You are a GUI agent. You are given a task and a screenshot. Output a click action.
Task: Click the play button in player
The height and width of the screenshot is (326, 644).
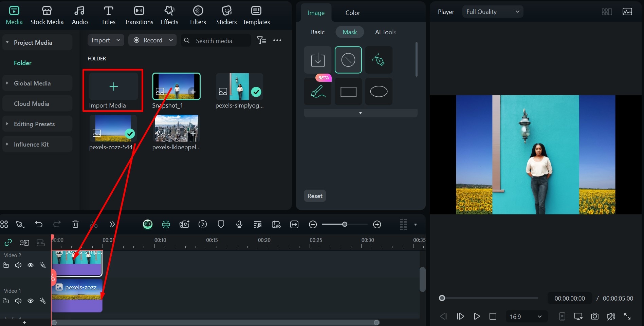click(477, 317)
